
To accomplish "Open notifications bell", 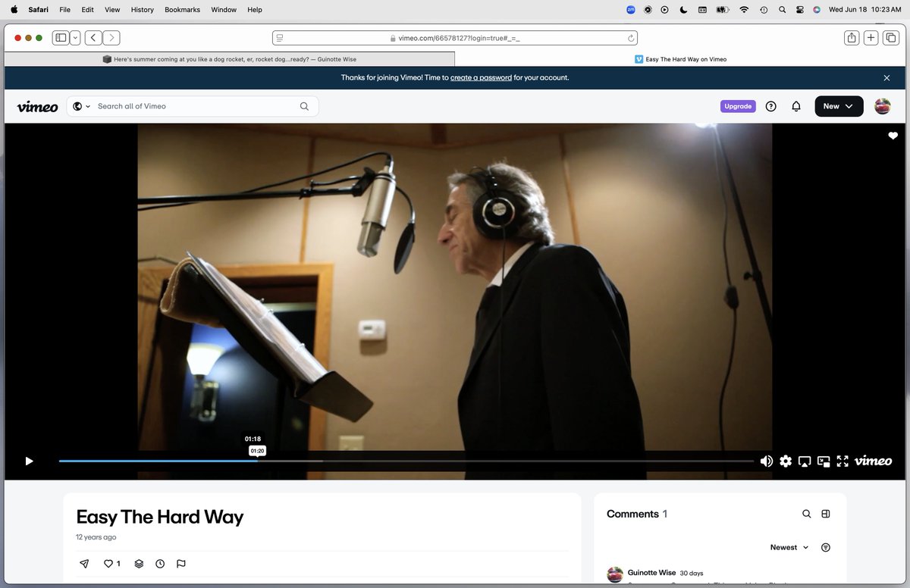I will pyautogui.click(x=796, y=106).
